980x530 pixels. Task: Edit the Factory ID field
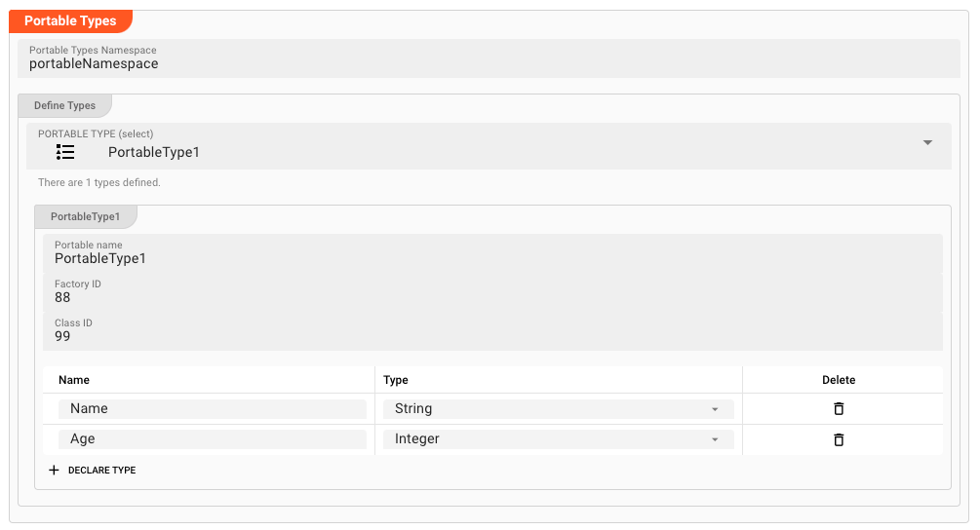pos(488,297)
